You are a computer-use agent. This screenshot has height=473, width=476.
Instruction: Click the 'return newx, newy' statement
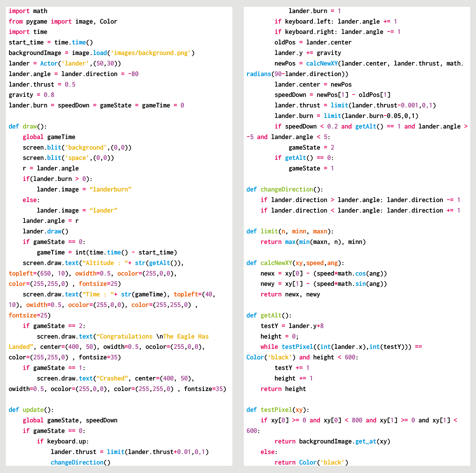[290, 295]
